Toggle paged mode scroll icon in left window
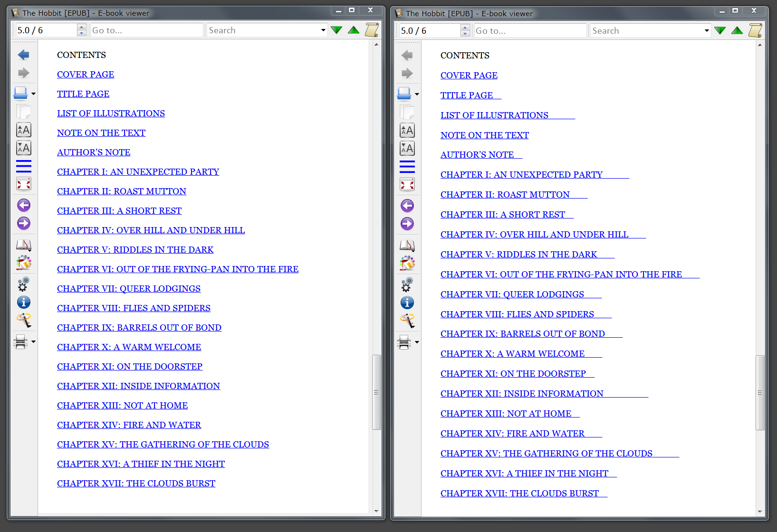Screen dimensions: 777x532 coord(372,30)
